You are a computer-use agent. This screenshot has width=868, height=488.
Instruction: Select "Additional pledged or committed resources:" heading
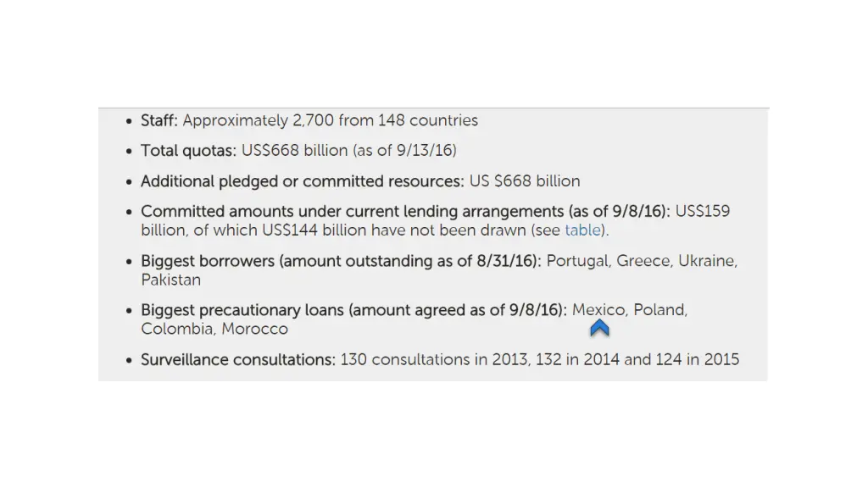(303, 181)
